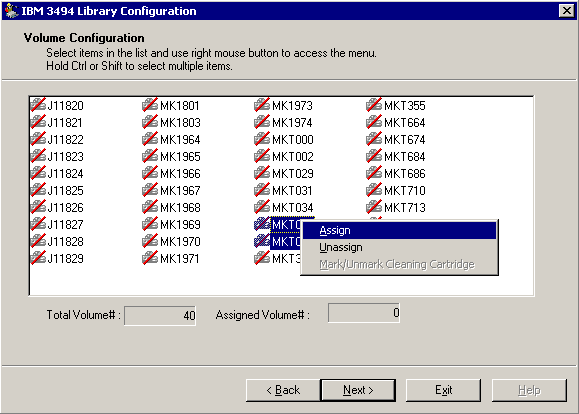The image size is (579, 414).
Task: Click the Exit button
Action: coord(443,390)
